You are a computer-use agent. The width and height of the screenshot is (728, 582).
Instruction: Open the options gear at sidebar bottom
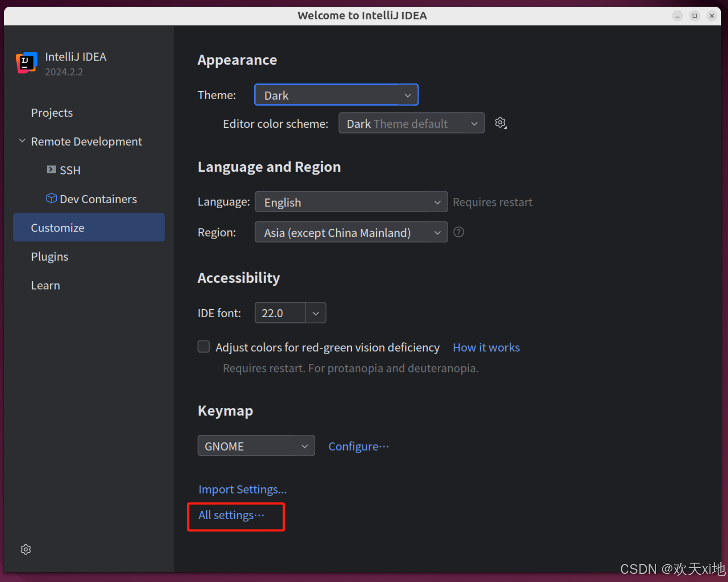26,549
